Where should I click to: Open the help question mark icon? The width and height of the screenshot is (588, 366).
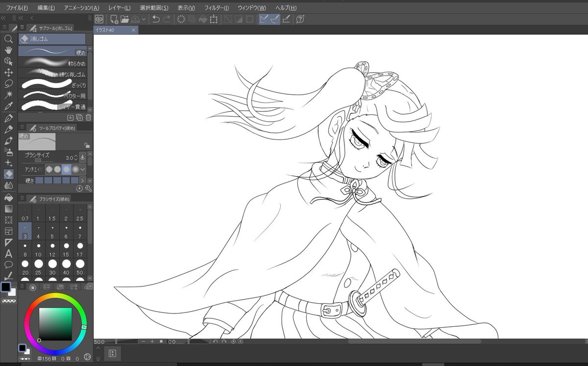point(300,19)
